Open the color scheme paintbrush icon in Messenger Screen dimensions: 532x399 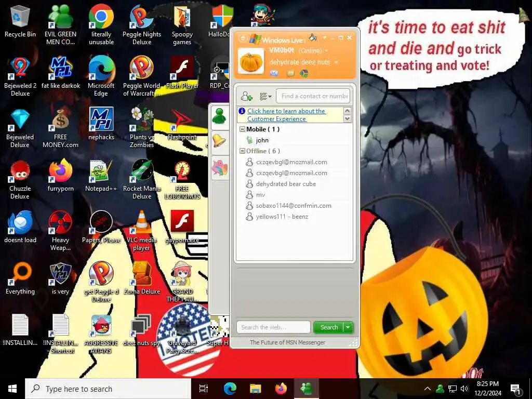pos(313,37)
